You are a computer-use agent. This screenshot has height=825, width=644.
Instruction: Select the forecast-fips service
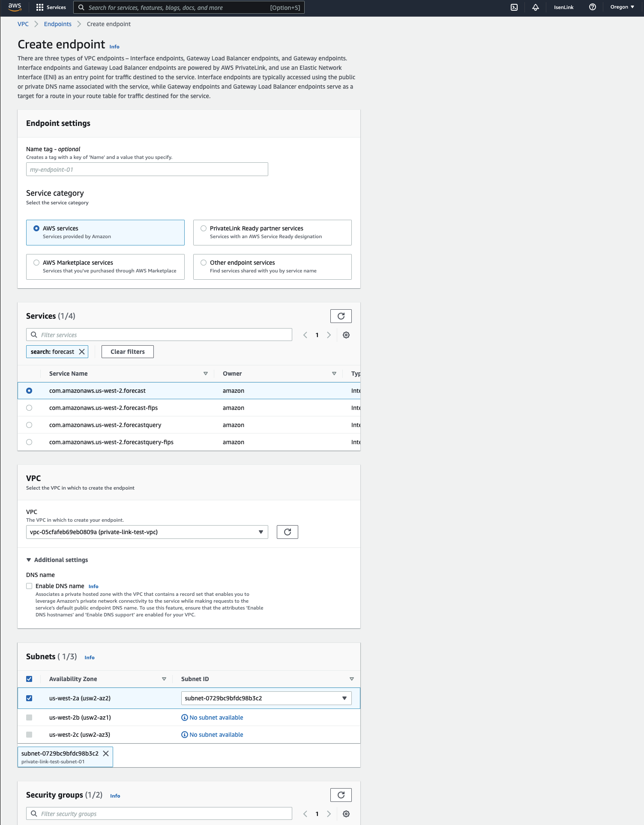tap(29, 408)
